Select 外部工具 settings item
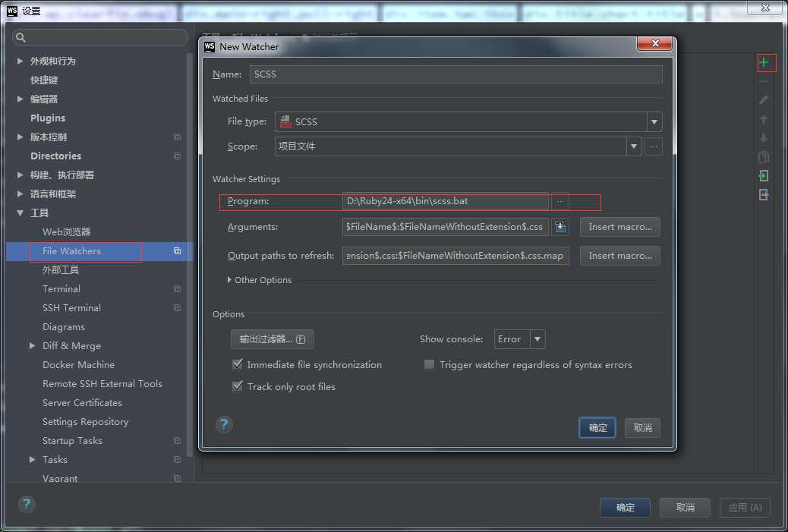Image resolution: width=788 pixels, height=532 pixels. (x=61, y=269)
